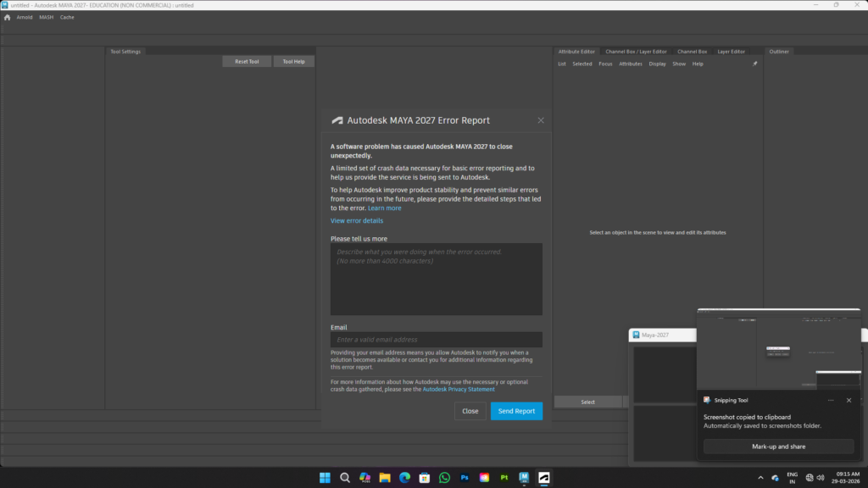
Task: Click the network tray icon
Action: point(810,478)
